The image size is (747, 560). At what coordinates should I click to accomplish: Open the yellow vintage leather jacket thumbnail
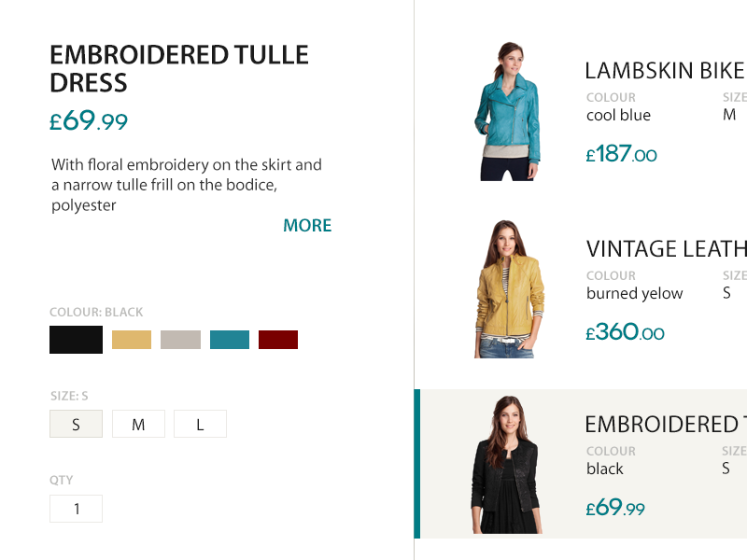[x=509, y=289]
